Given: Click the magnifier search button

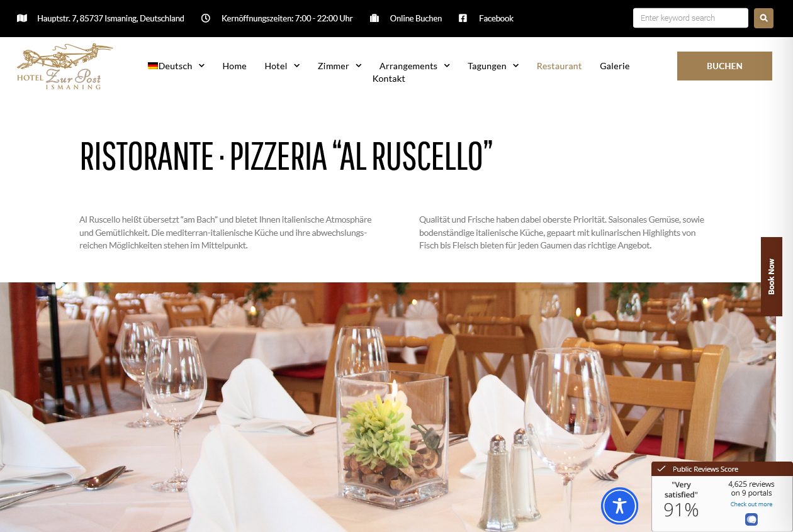Looking at the screenshot, I should click(x=763, y=18).
